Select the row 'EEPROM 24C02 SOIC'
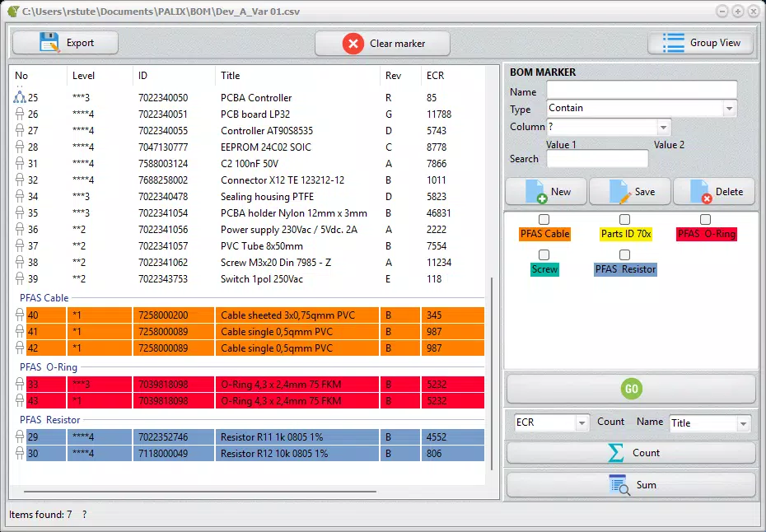This screenshot has width=766, height=532. click(249, 147)
